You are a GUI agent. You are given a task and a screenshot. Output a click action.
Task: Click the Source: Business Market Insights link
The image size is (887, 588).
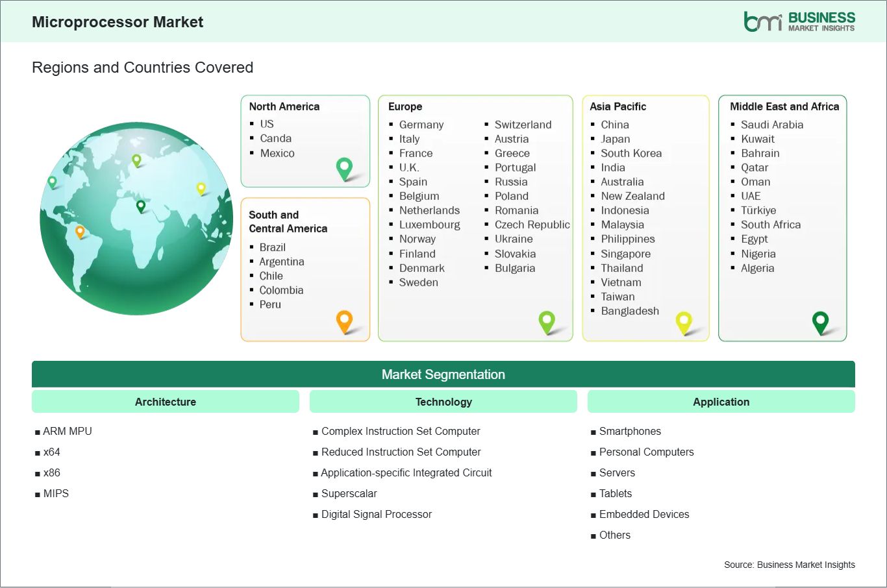[x=789, y=565]
